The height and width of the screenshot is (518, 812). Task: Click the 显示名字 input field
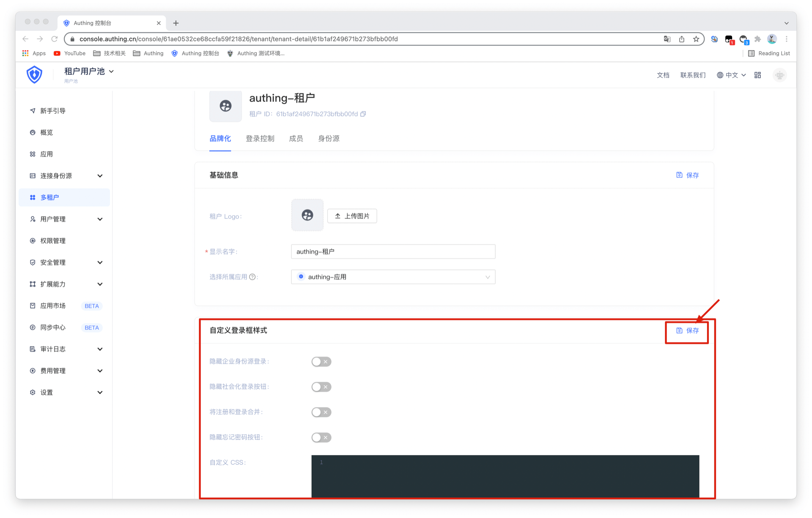[x=393, y=252]
